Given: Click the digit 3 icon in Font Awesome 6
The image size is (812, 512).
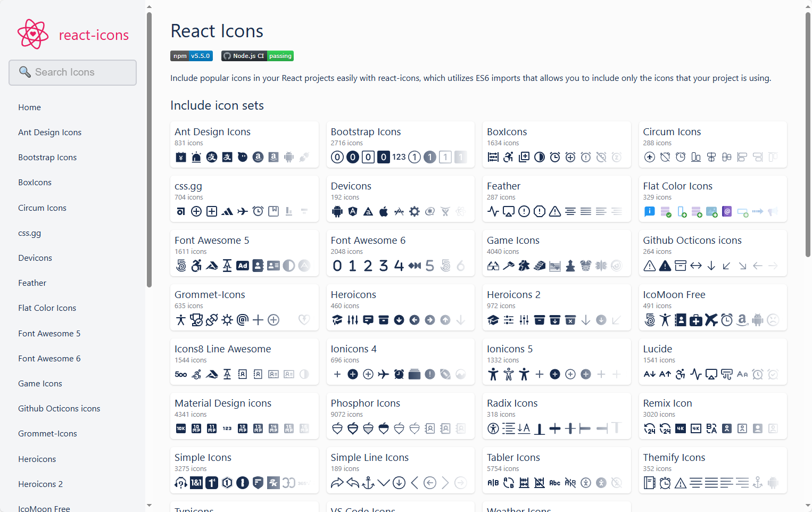Looking at the screenshot, I should [x=384, y=266].
